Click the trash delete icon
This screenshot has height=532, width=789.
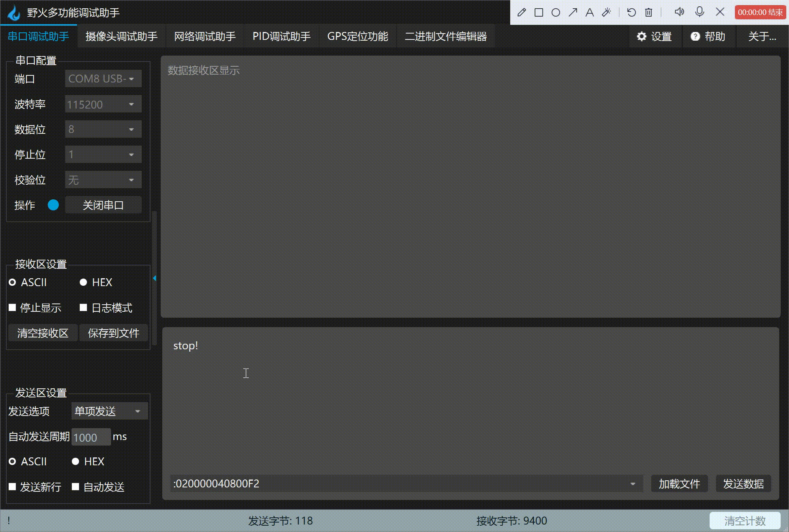click(x=648, y=12)
